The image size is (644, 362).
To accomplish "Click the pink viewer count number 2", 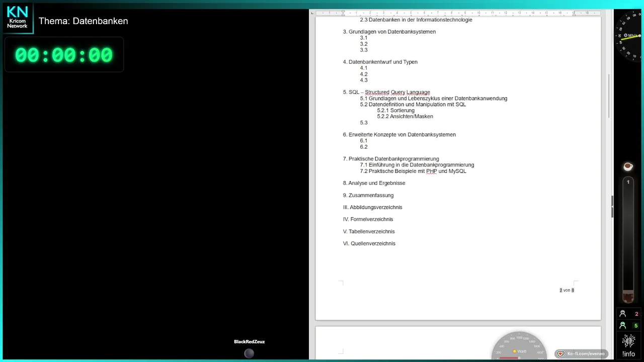I will point(636,314).
